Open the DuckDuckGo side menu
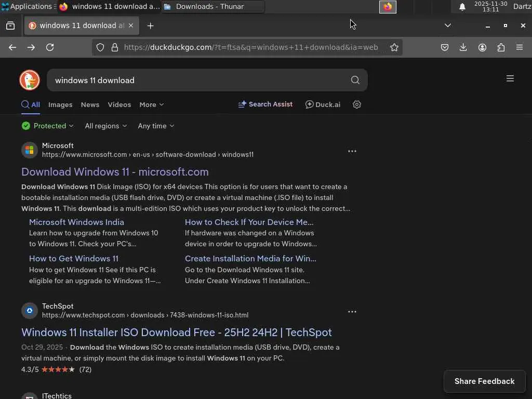Image resolution: width=532 pixels, height=399 pixels. [510, 78]
